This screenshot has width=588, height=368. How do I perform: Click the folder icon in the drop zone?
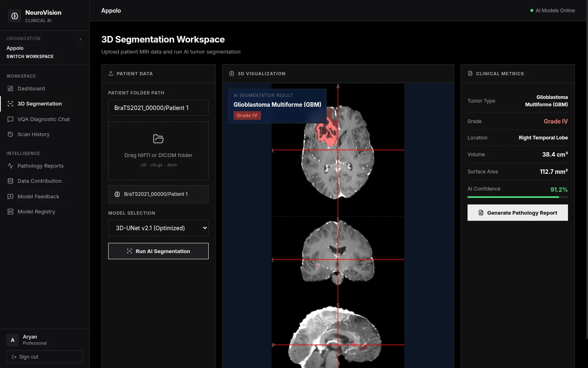158,139
